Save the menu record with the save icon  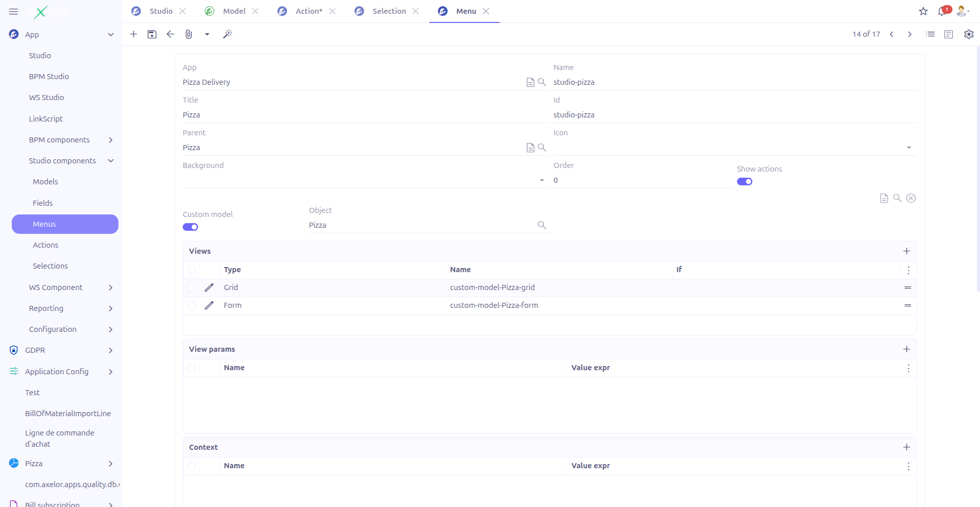152,34
